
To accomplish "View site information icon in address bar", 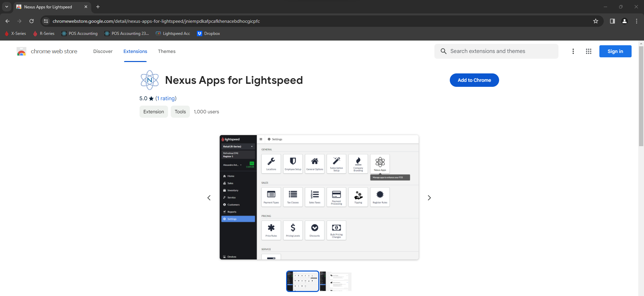I will click(x=46, y=21).
